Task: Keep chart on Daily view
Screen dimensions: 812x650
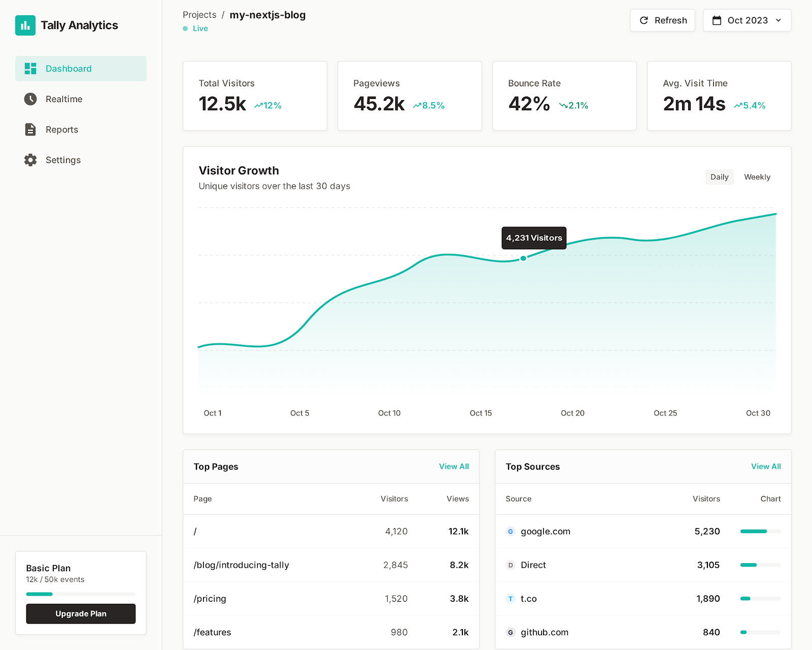Action: [719, 177]
